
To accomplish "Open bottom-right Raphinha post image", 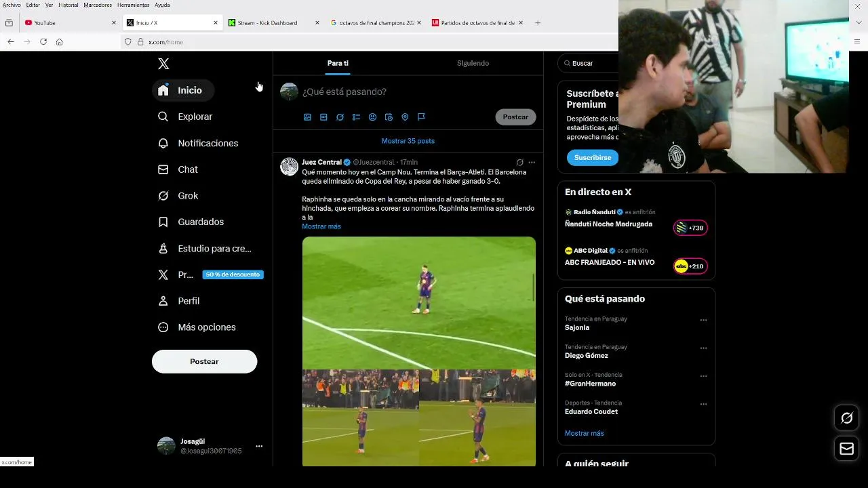I will (477, 418).
